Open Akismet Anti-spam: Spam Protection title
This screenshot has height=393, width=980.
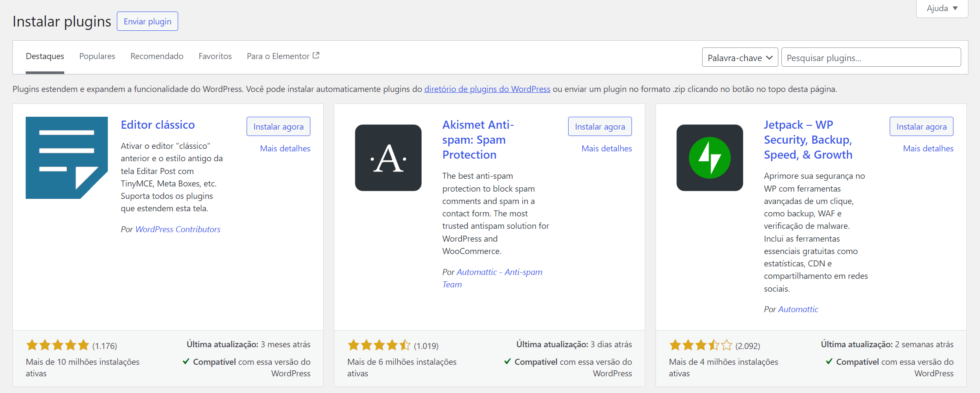478,140
